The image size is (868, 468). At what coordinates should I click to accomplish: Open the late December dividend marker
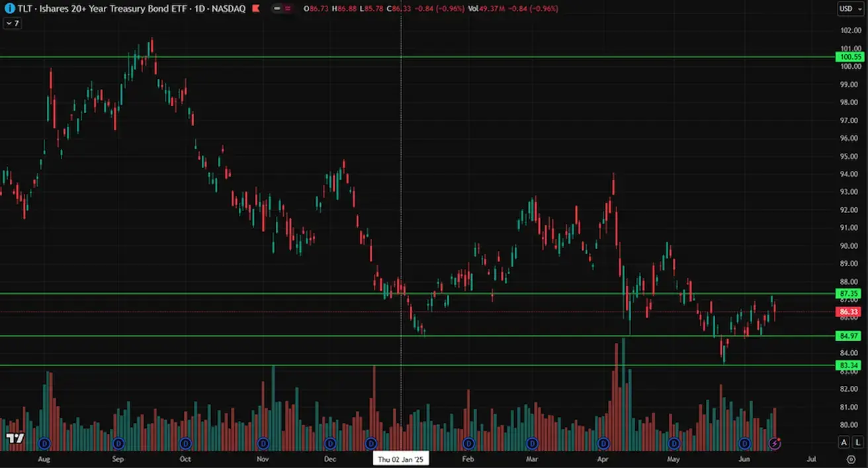point(370,443)
